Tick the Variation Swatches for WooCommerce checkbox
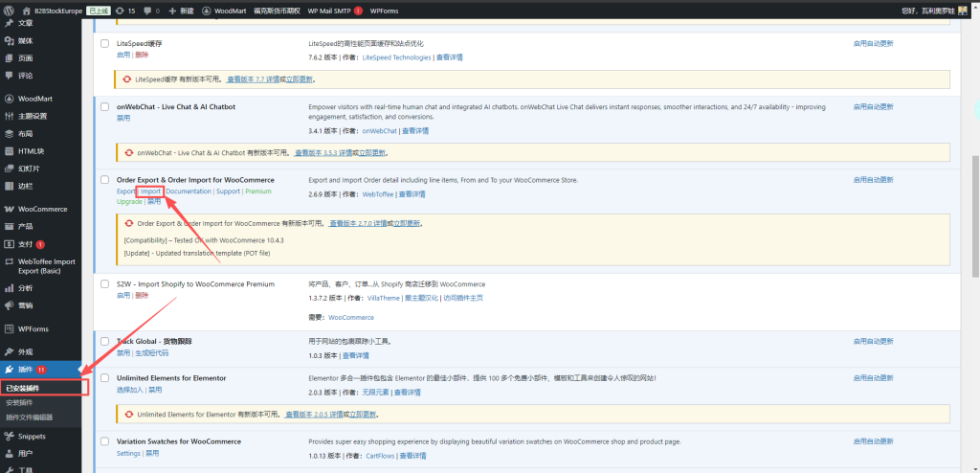The image size is (980, 473). pyautogui.click(x=105, y=441)
